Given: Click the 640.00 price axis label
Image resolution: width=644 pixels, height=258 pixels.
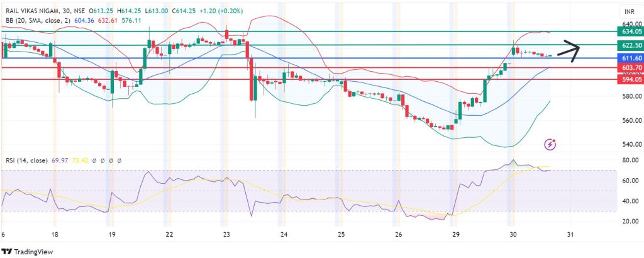Looking at the screenshot, I should tap(631, 23).
